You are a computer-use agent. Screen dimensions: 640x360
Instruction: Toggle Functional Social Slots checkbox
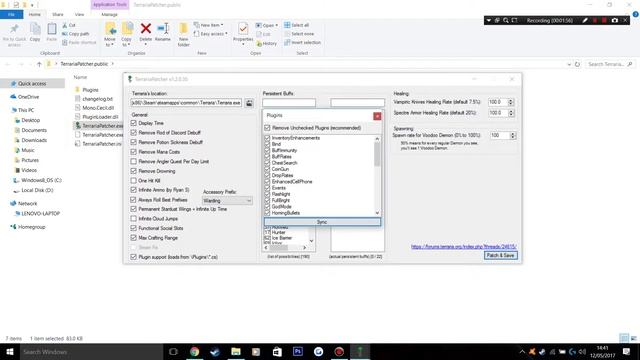pyautogui.click(x=133, y=228)
